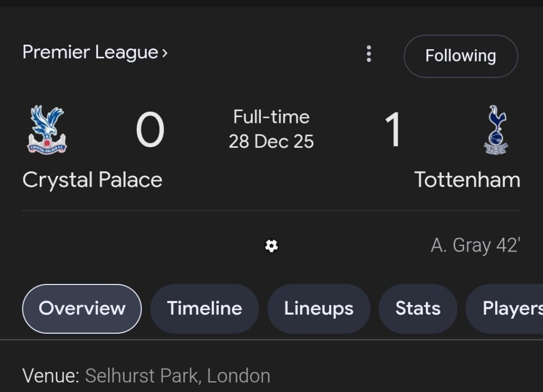Click the match date 28 Dec 25
This screenshot has width=543, height=392.
(271, 141)
